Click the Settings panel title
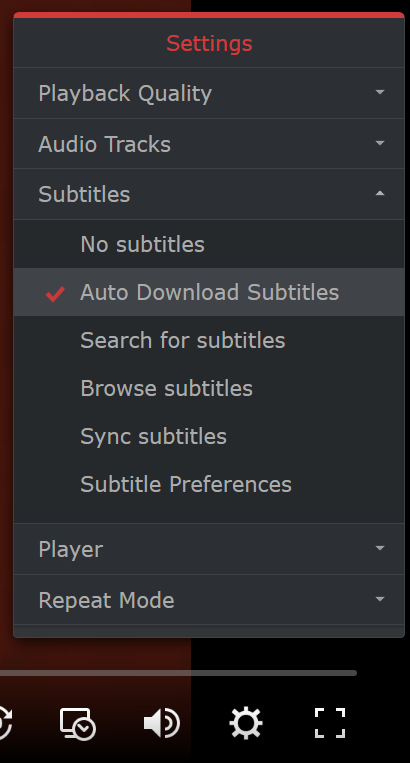Image resolution: width=410 pixels, height=763 pixels. 209,43
